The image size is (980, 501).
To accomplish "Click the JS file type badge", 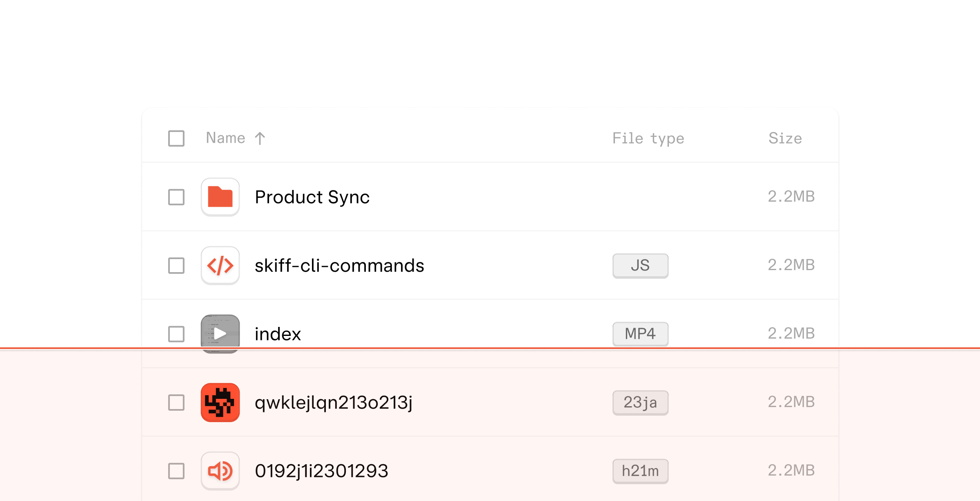I will [x=640, y=266].
